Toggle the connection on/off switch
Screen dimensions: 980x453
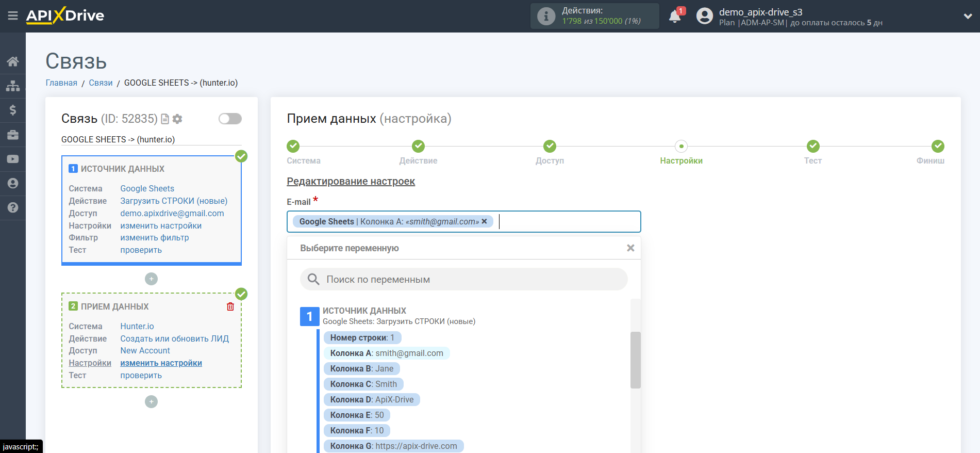[x=230, y=119]
